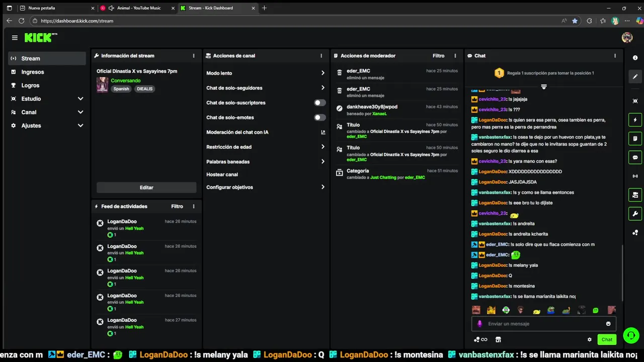This screenshot has width=644, height=362.
Task: Select Ingresos in left sidebar
Action: click(x=47, y=72)
